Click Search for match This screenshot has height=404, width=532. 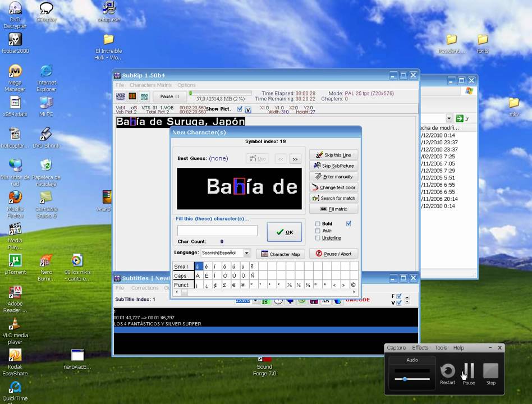pos(333,198)
